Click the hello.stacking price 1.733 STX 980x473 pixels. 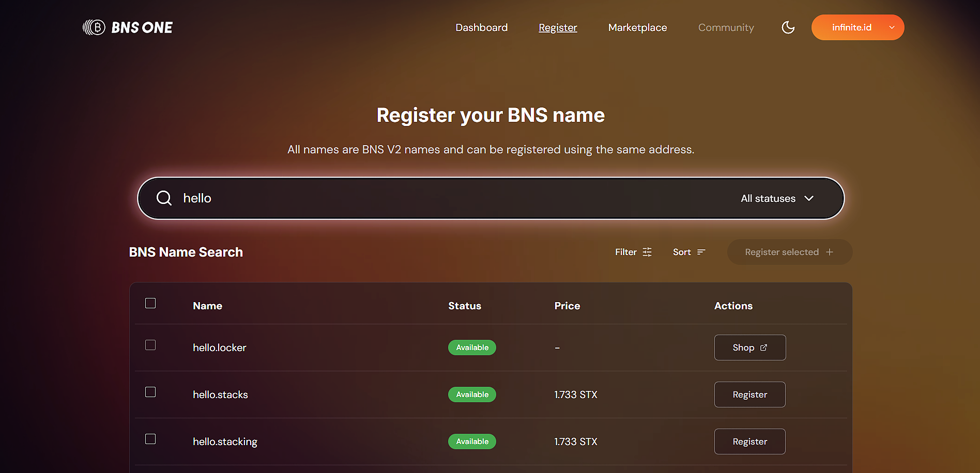coord(576,442)
